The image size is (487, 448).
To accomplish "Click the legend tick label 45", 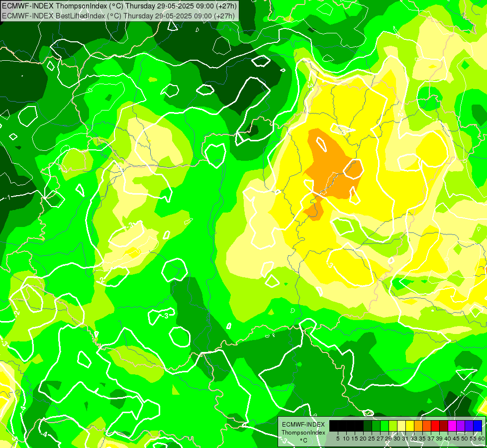I will pyautogui.click(x=456, y=439).
